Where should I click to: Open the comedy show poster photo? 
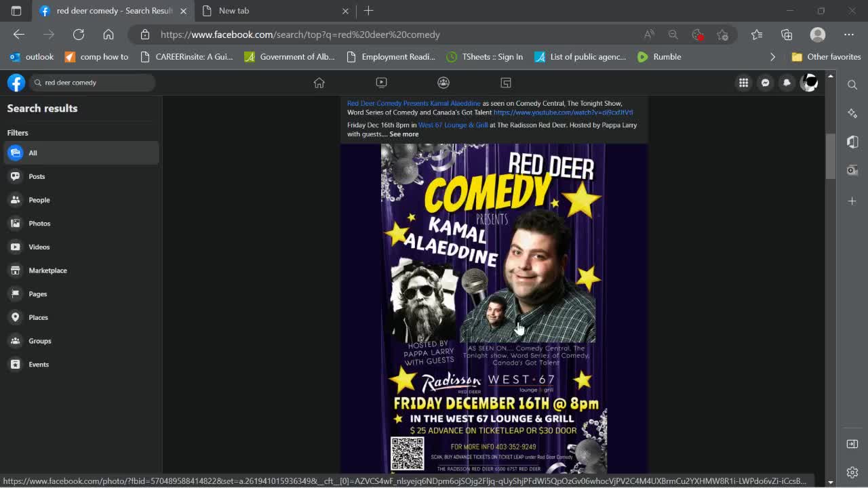[494, 308]
